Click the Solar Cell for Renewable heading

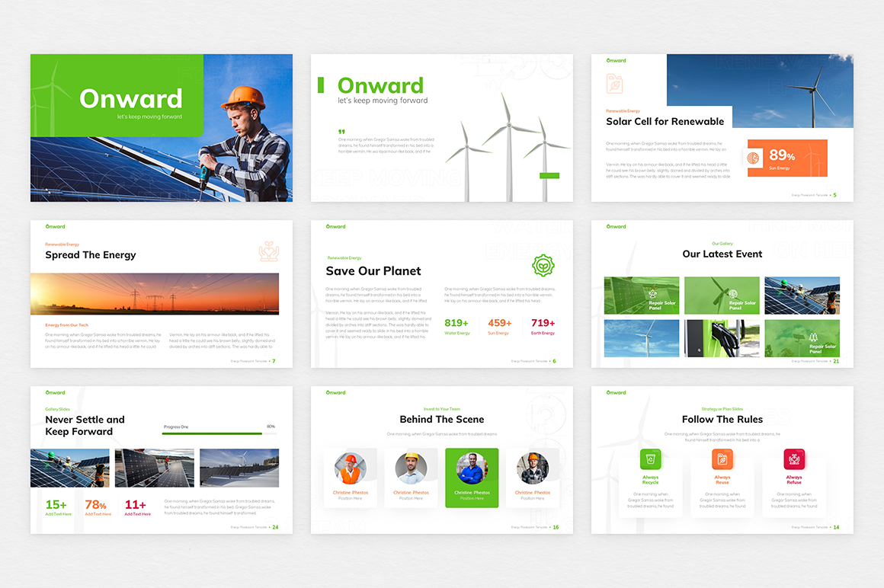coord(665,121)
